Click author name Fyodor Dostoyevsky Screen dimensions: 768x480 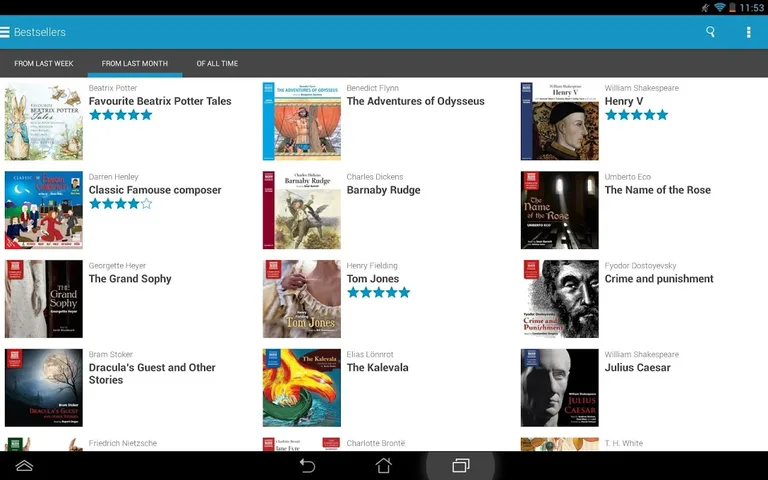[640, 265]
